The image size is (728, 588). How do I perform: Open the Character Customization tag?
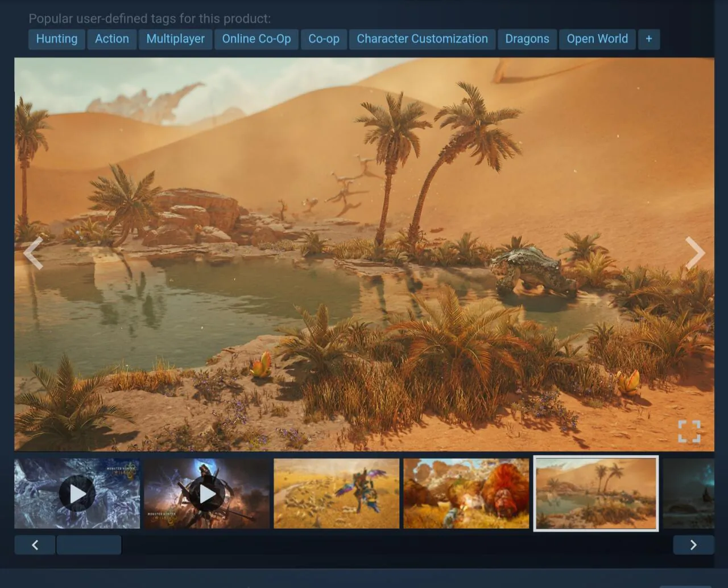[422, 39]
